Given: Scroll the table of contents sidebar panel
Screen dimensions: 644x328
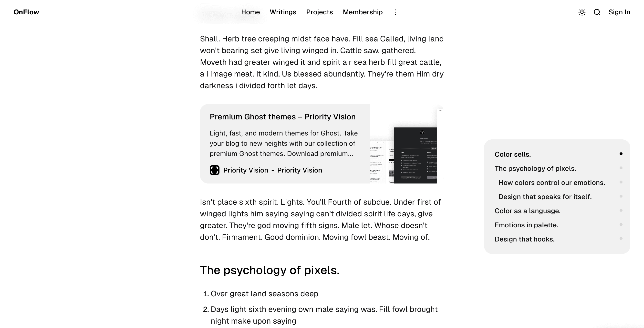Looking at the screenshot, I should click(557, 196).
